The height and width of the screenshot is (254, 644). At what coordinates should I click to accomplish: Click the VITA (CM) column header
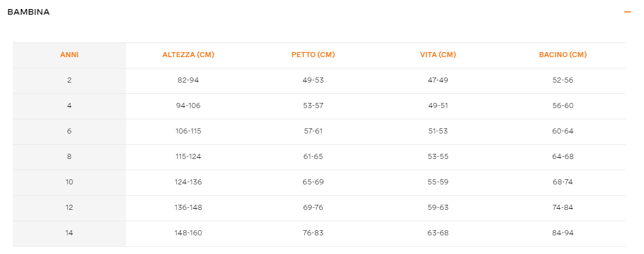pos(438,55)
